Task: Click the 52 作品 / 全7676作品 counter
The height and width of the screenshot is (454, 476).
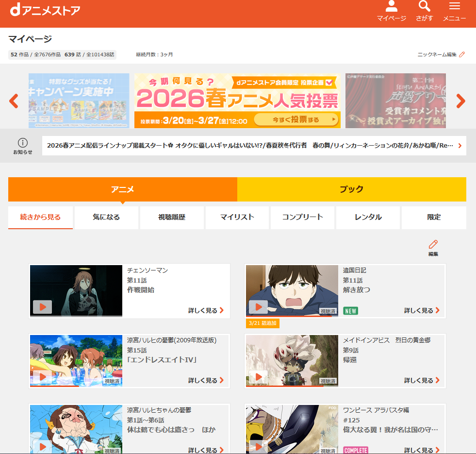Action: point(35,54)
